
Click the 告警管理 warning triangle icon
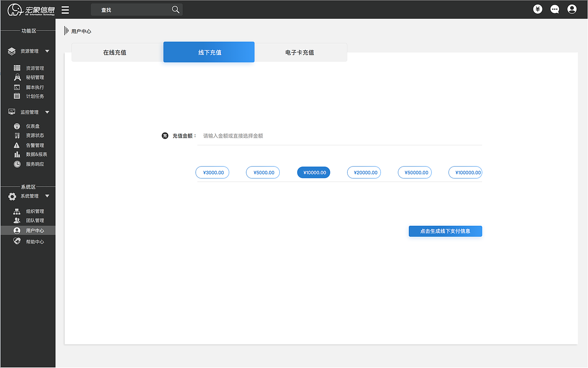[17, 145]
